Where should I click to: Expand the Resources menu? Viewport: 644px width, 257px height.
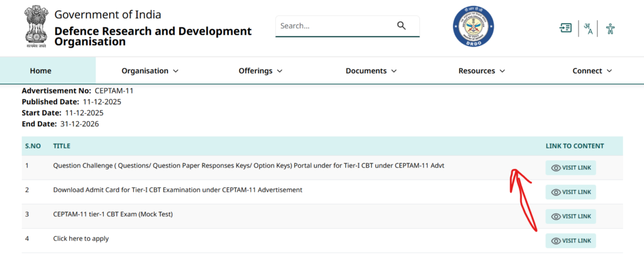tap(481, 70)
